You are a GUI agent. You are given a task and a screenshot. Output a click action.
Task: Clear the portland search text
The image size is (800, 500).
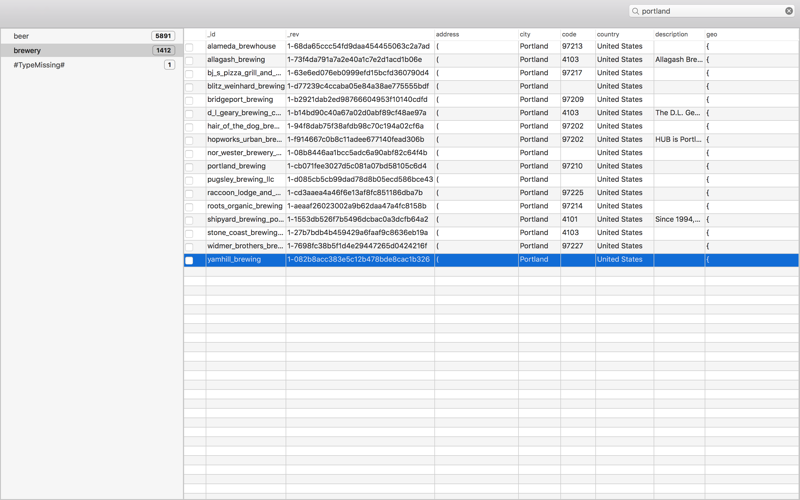tap(789, 11)
